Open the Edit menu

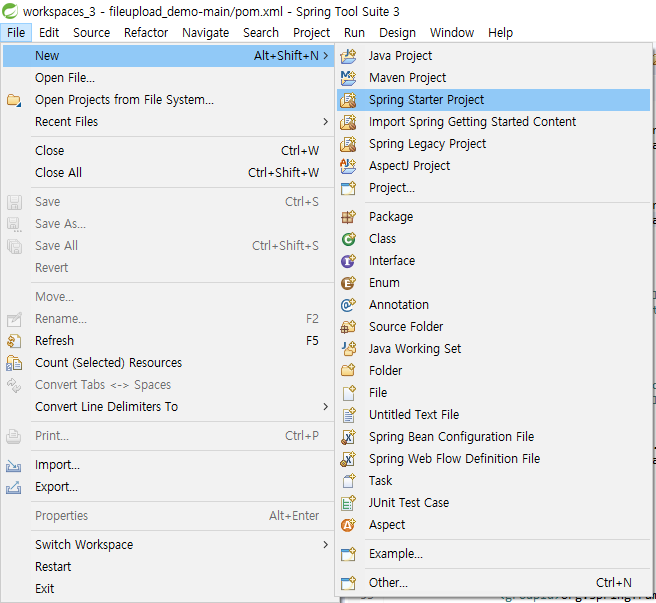pos(49,33)
